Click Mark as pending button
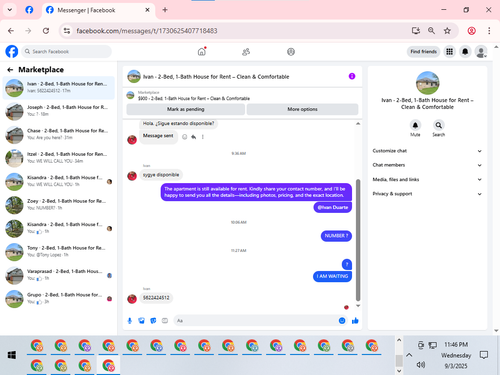 pos(186,109)
